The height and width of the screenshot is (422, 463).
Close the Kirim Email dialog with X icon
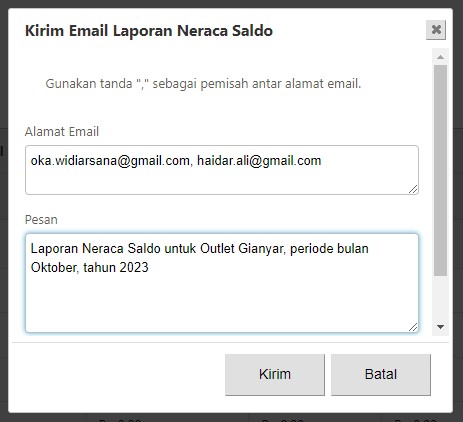(436, 30)
